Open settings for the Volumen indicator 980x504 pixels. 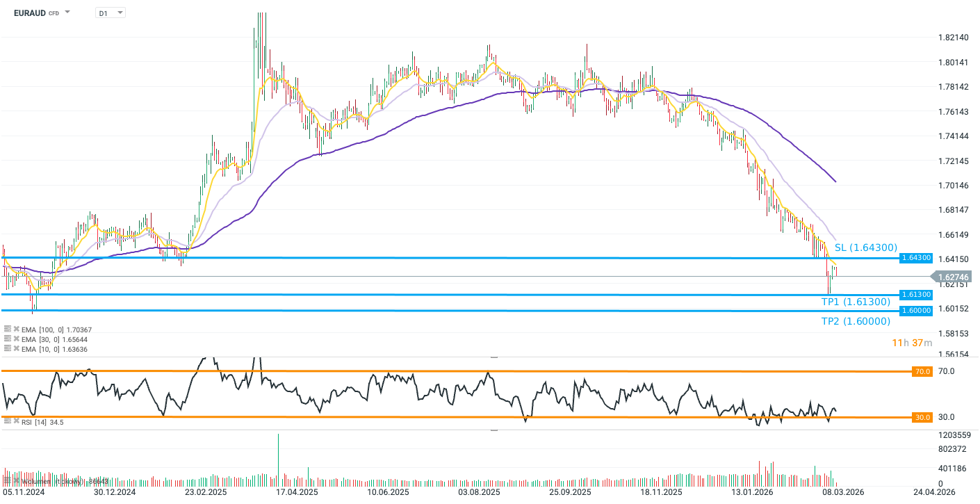click(x=8, y=480)
